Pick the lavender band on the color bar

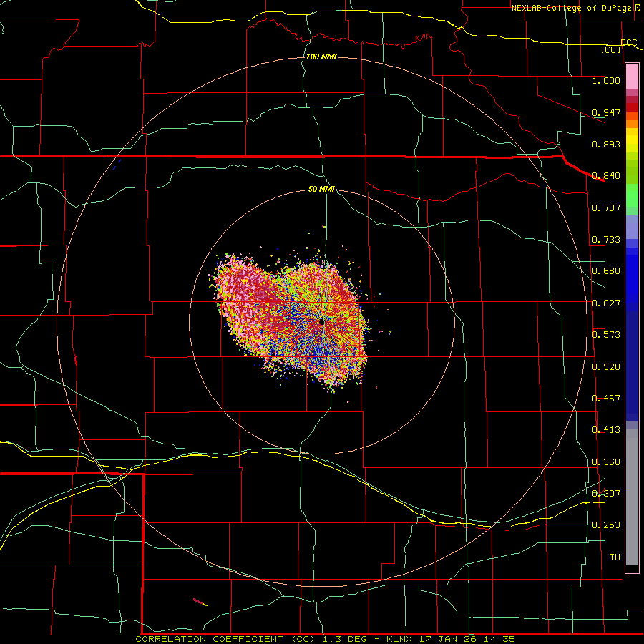[632, 227]
